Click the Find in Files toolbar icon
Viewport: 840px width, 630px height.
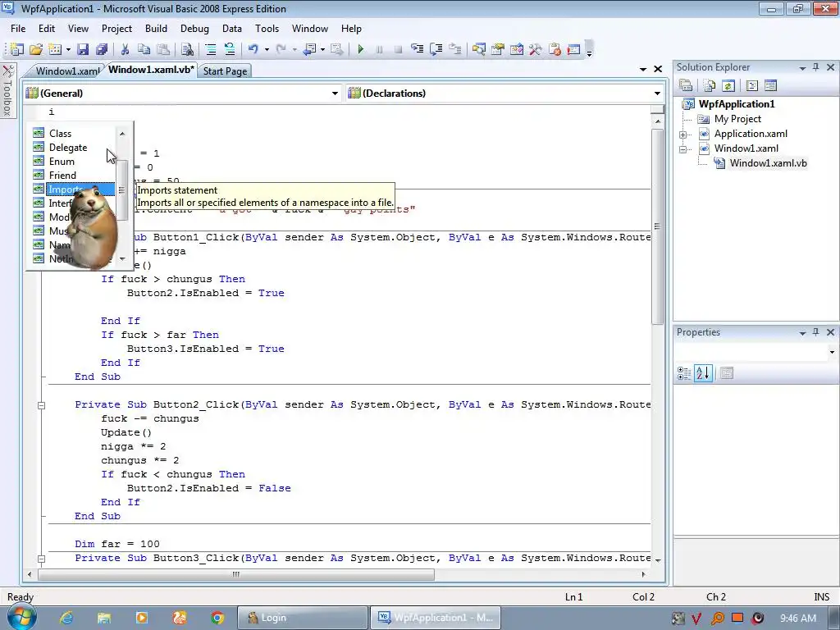pos(187,50)
